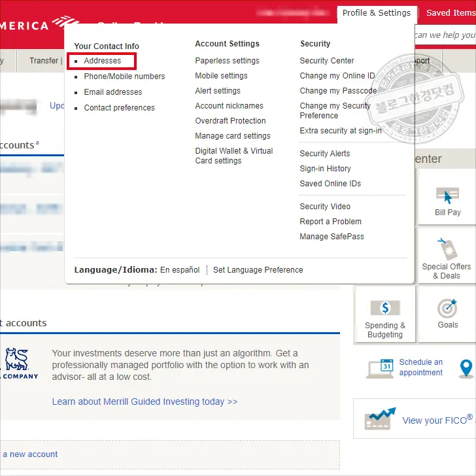Screen dimensions: 476x476
Task: Select Addresses under Your Contact Info
Action: point(103,61)
